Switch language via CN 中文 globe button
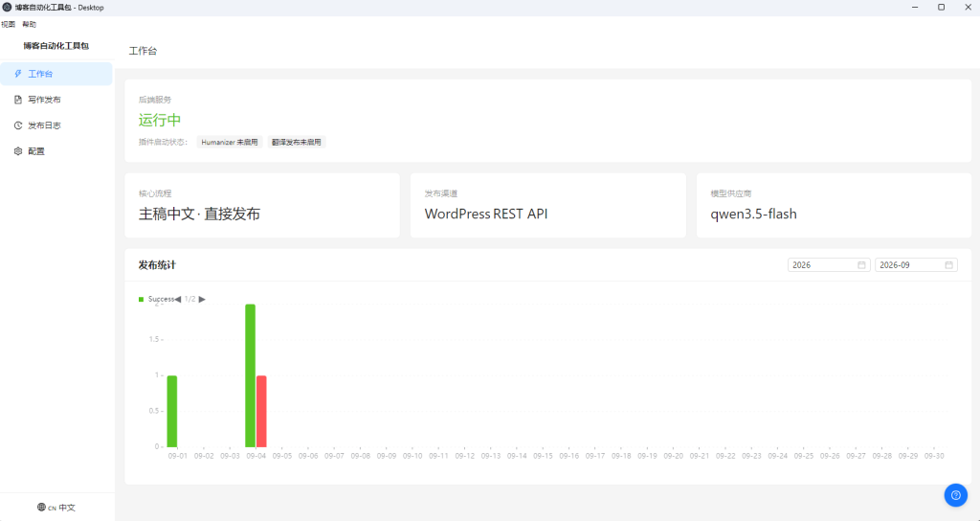Screen dimensions: 980x521 pyautogui.click(x=56, y=508)
